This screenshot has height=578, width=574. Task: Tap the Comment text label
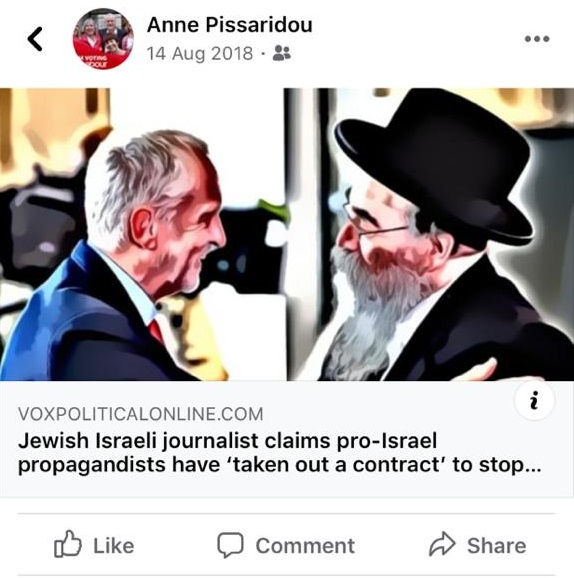pyautogui.click(x=305, y=546)
